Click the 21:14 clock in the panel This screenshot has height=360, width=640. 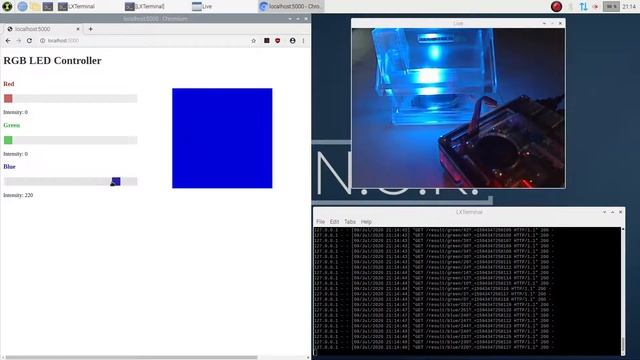(x=629, y=7)
